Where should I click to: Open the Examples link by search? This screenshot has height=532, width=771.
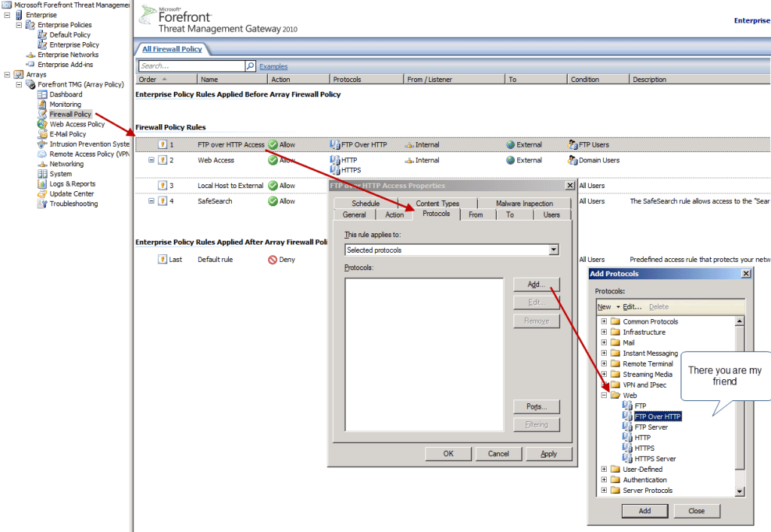[x=273, y=66]
